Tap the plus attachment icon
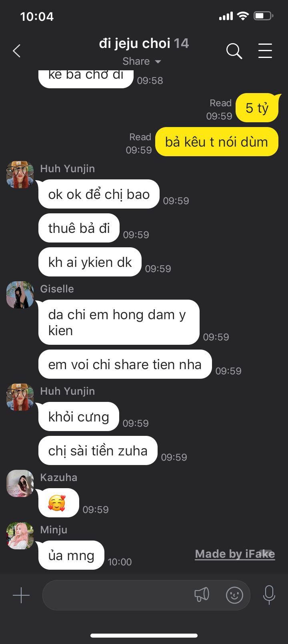The width and height of the screenshot is (288, 644). (x=21, y=595)
